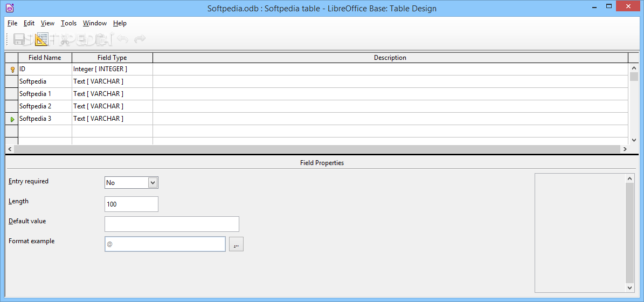Click the field type cell of Softpedia 1 row
This screenshot has width=644, height=302.
pos(112,94)
